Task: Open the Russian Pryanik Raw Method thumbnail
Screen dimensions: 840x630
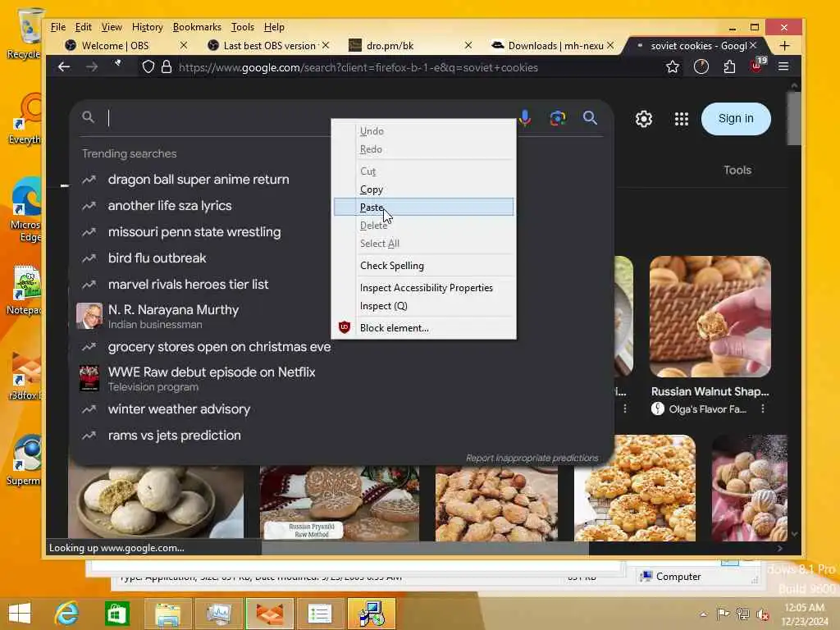Action: 340,503
